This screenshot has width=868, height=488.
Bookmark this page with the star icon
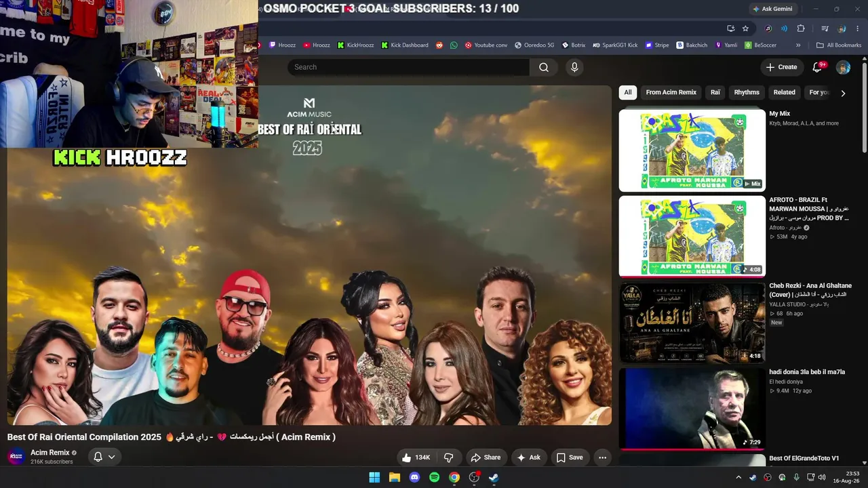(x=745, y=28)
